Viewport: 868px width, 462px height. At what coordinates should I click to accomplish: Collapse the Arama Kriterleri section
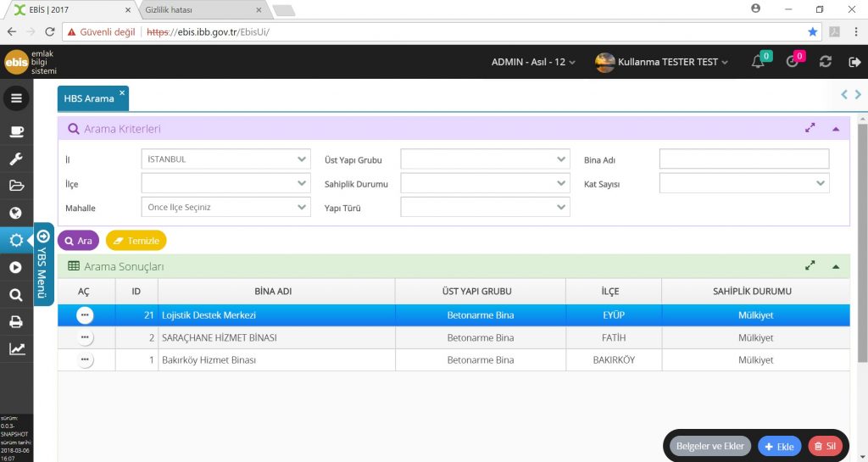pos(835,129)
